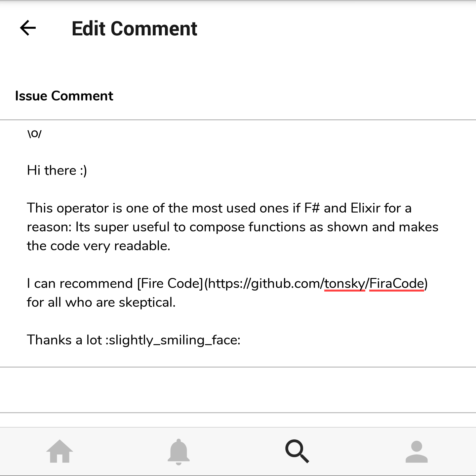The image size is (476, 476).
Task: Click the 'Thanks a lot' text
Action: tap(64, 340)
